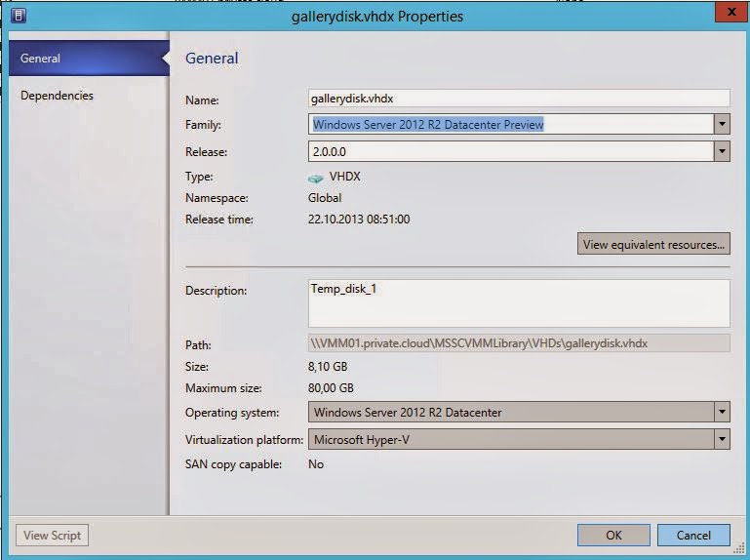The image size is (750, 560).
Task: Open the General properties page
Action: coord(89,59)
